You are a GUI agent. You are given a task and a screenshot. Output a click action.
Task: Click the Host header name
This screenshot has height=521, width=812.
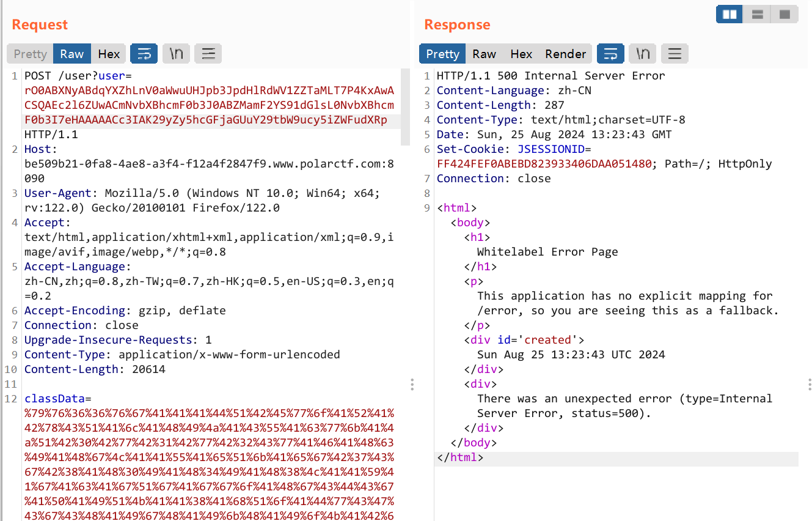pos(39,149)
